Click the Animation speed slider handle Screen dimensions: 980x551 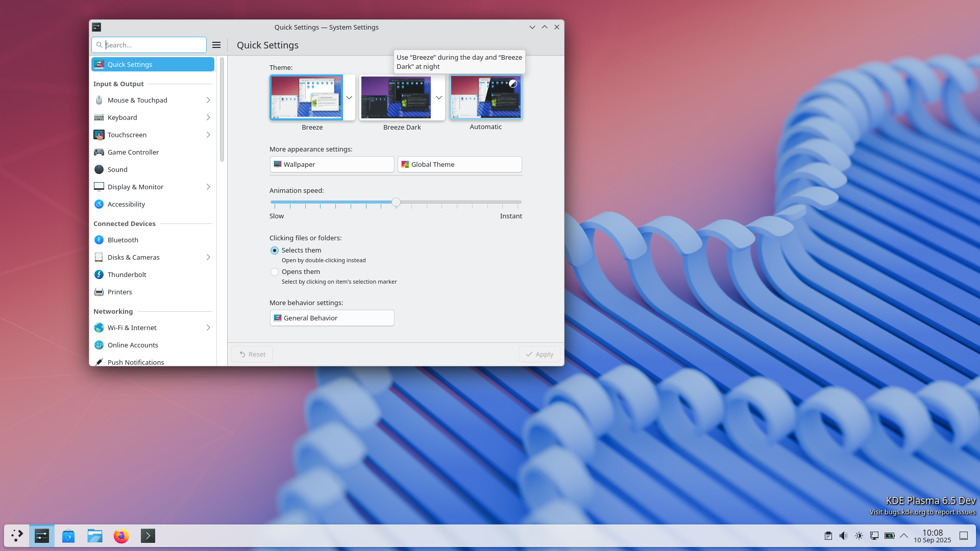[396, 202]
